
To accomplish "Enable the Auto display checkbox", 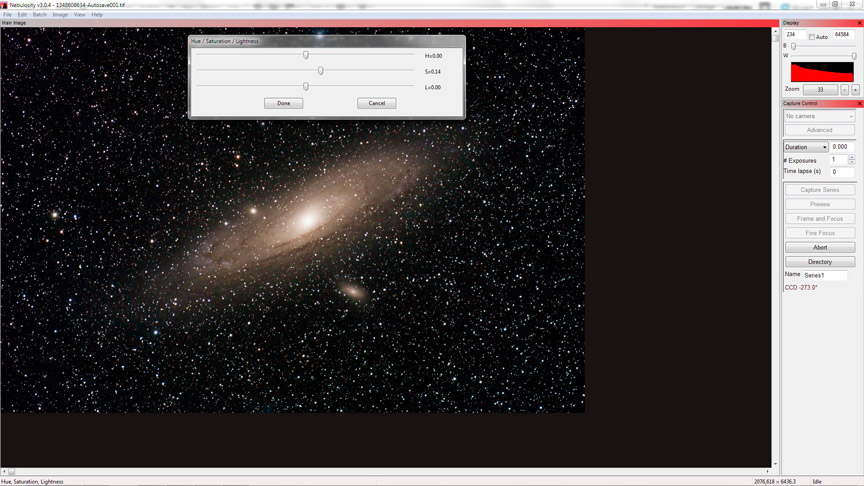I will click(812, 37).
